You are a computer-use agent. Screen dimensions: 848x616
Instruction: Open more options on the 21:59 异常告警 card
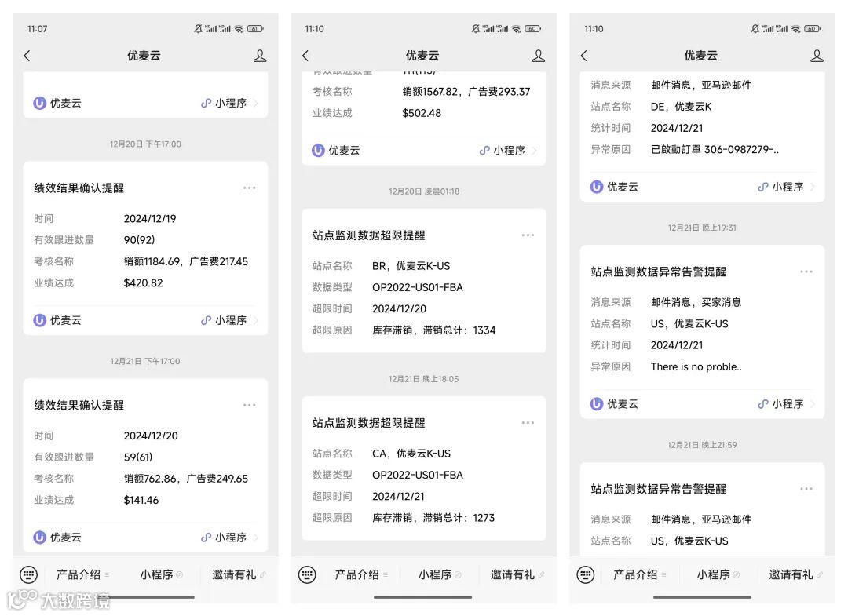coord(806,488)
